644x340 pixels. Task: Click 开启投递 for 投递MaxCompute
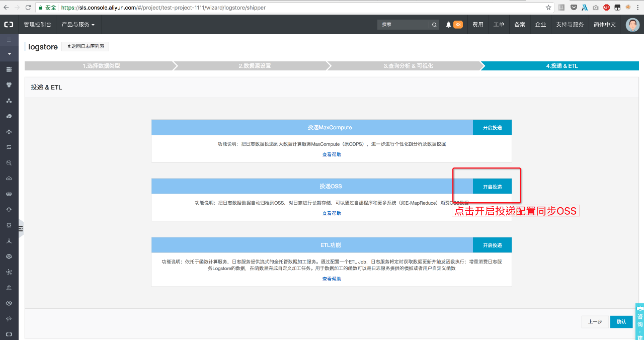(492, 127)
